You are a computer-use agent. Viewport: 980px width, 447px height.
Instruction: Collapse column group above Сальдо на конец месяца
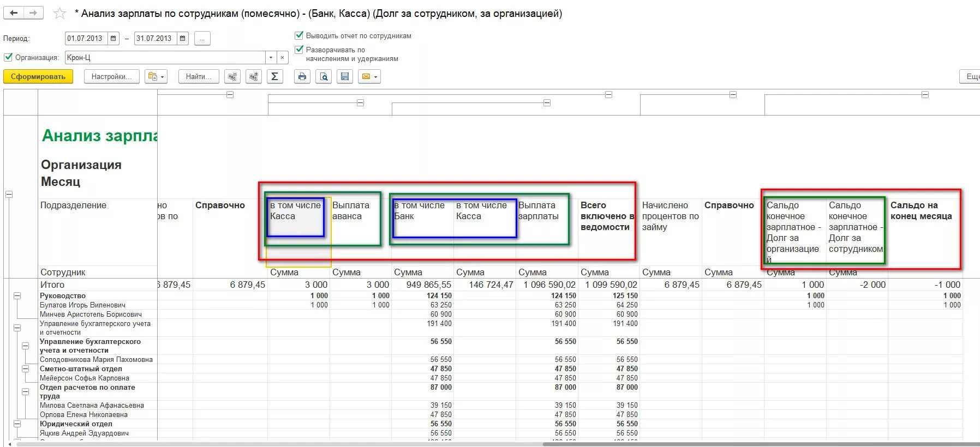[925, 95]
